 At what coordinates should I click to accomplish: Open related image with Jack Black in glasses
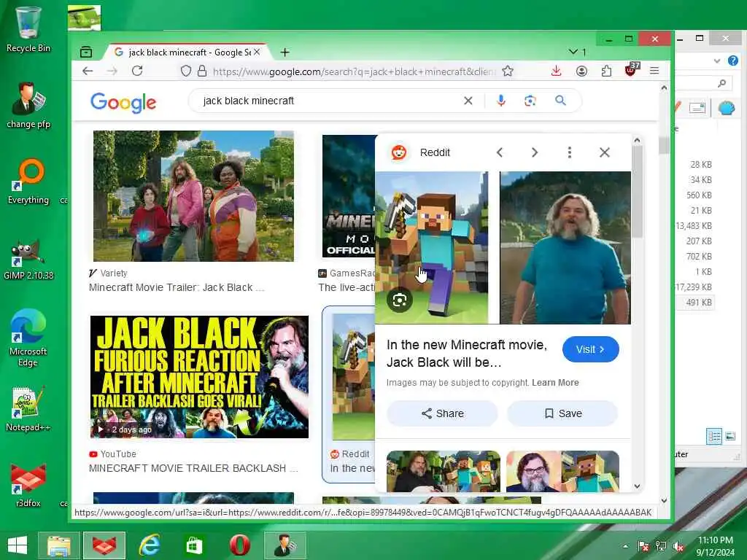tap(562, 471)
